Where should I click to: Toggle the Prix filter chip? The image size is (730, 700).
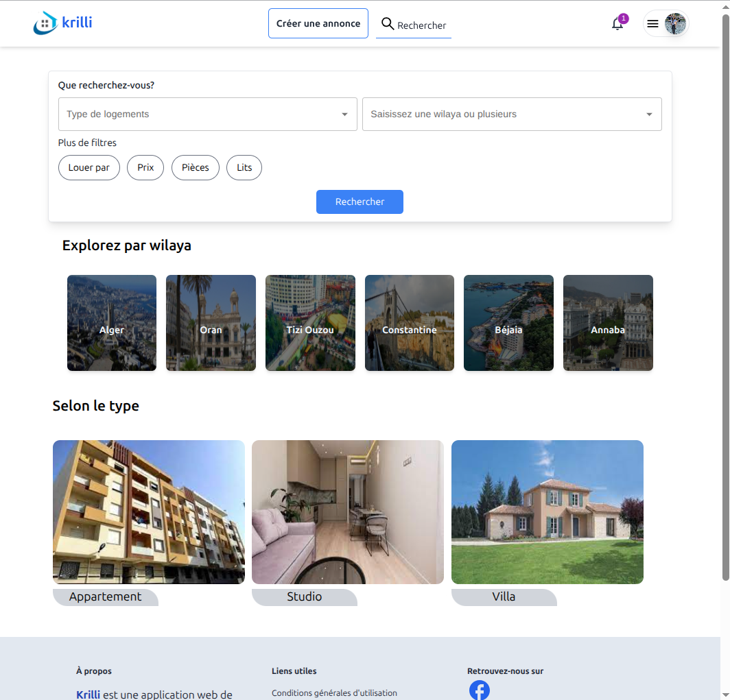145,167
